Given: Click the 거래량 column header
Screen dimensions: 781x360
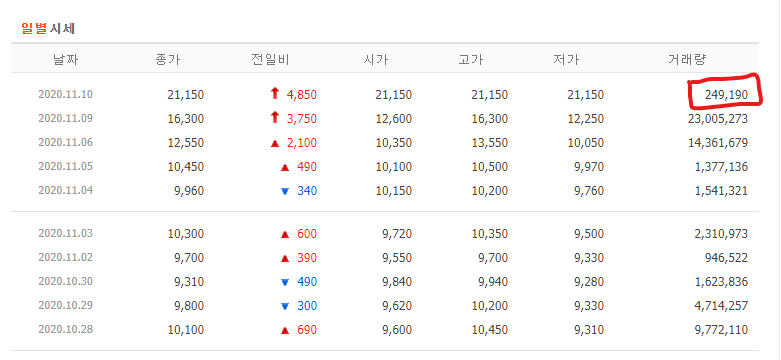Looking at the screenshot, I should pyautogui.click(x=687, y=60).
